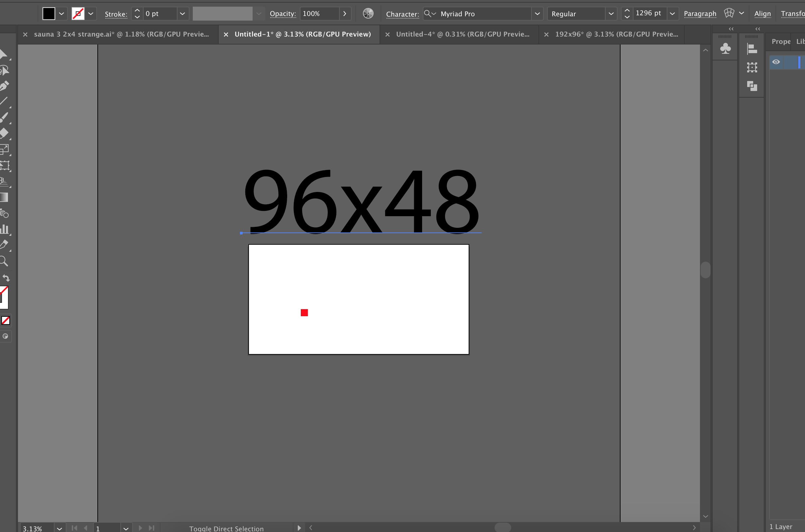Open the Symbols panel club icon
Image resolution: width=805 pixels, height=532 pixels.
tap(725, 49)
